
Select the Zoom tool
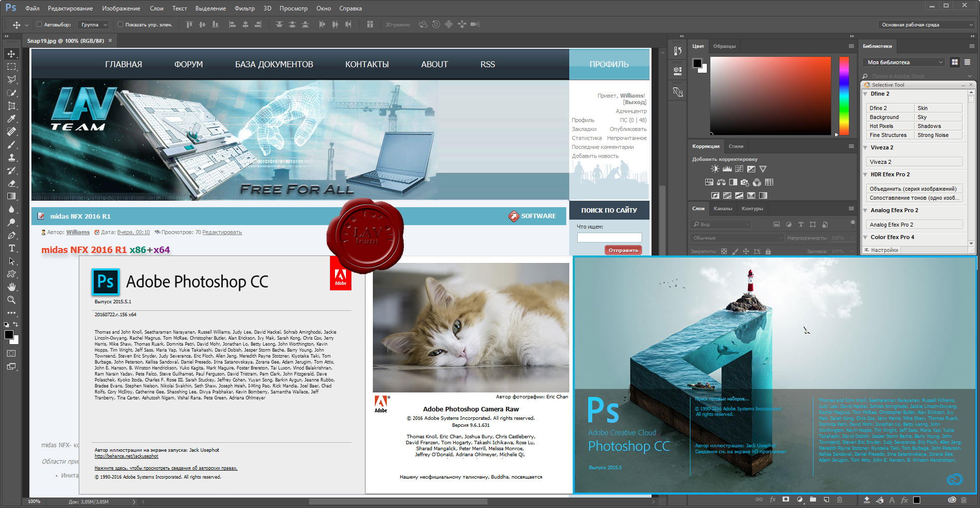coord(11,300)
